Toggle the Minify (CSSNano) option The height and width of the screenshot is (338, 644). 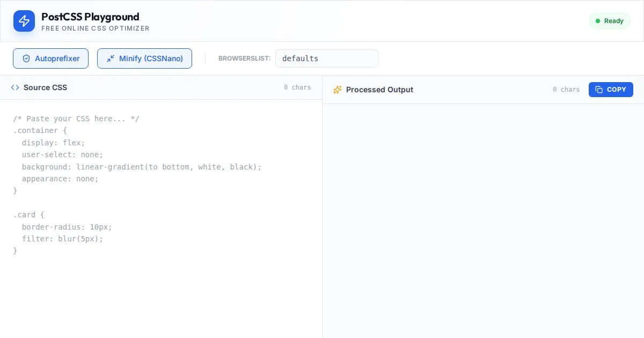pyautogui.click(x=144, y=58)
